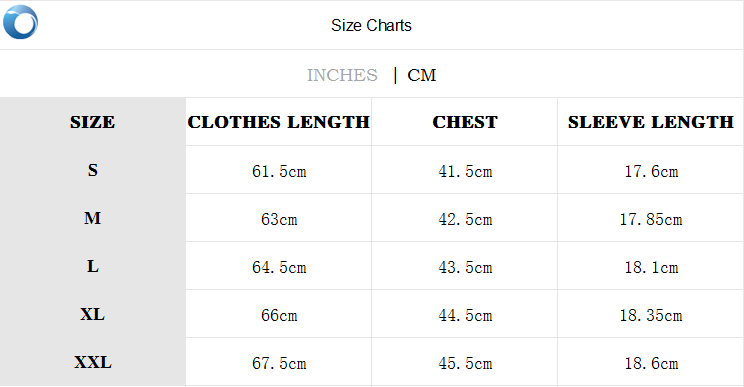Click the Size Charts title

pos(371,25)
